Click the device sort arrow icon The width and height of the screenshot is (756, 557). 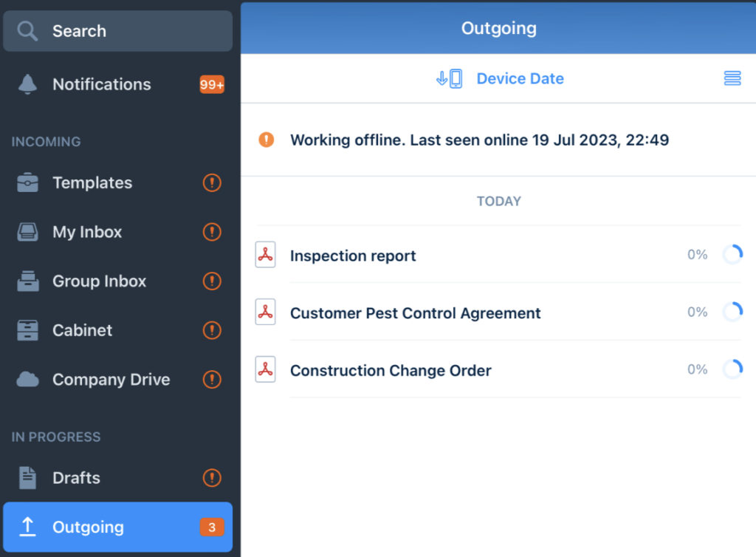449,78
